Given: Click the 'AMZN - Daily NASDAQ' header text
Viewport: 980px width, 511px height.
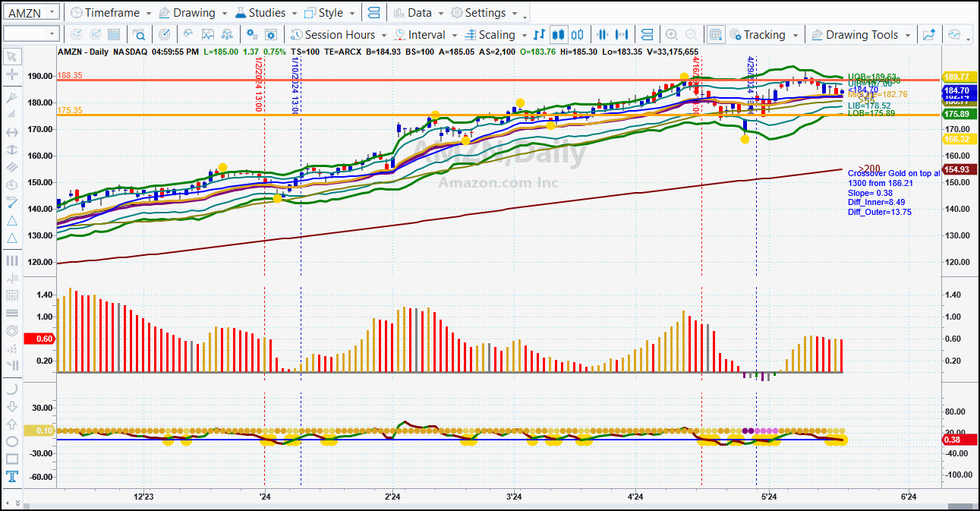Looking at the screenshot, I should (x=103, y=52).
